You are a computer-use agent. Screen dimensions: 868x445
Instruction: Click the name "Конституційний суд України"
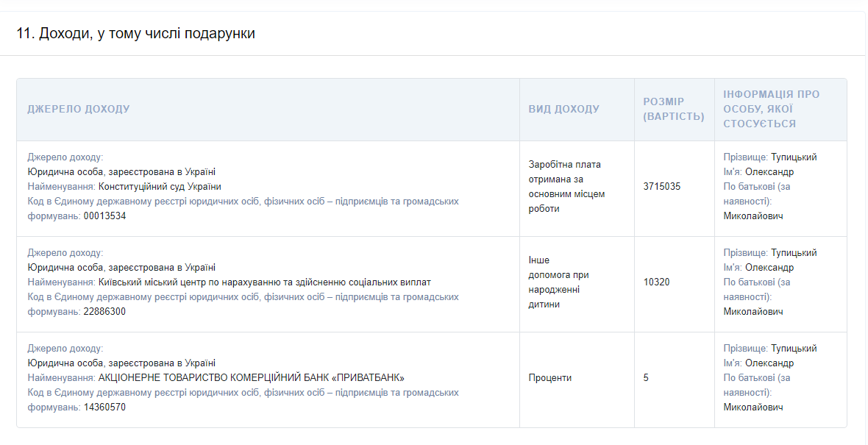(160, 187)
